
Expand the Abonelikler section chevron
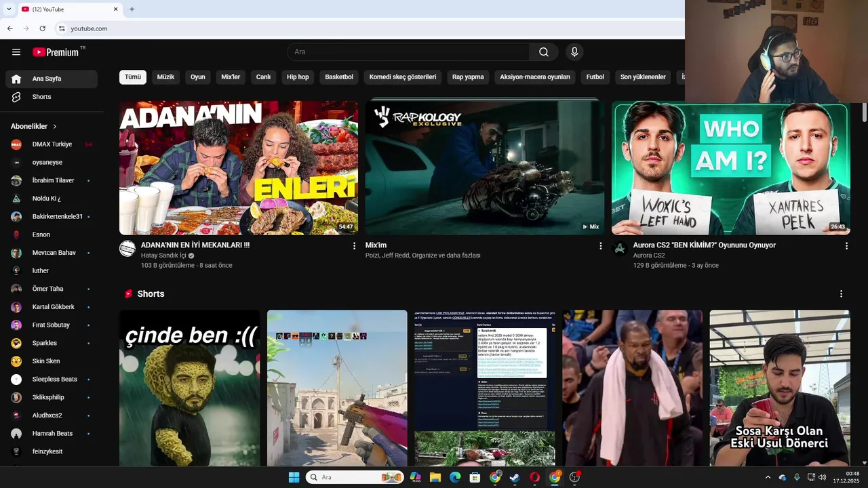click(x=55, y=127)
